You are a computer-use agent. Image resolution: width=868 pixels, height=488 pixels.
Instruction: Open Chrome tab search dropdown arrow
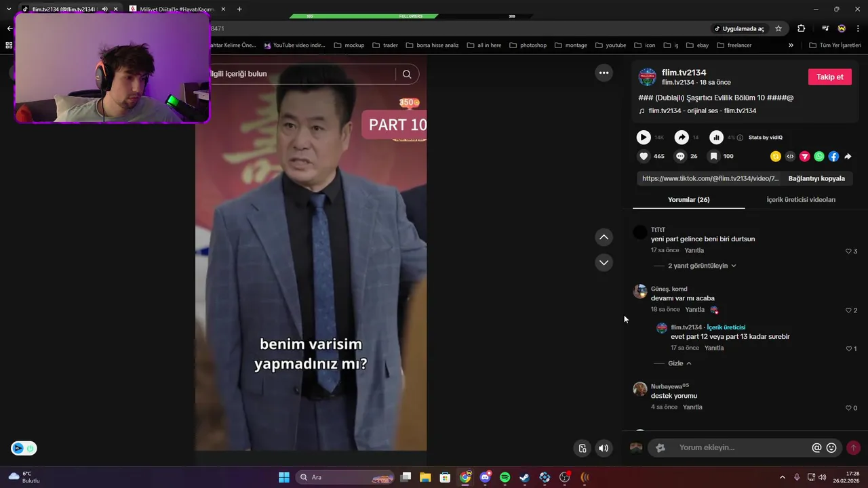click(x=9, y=9)
